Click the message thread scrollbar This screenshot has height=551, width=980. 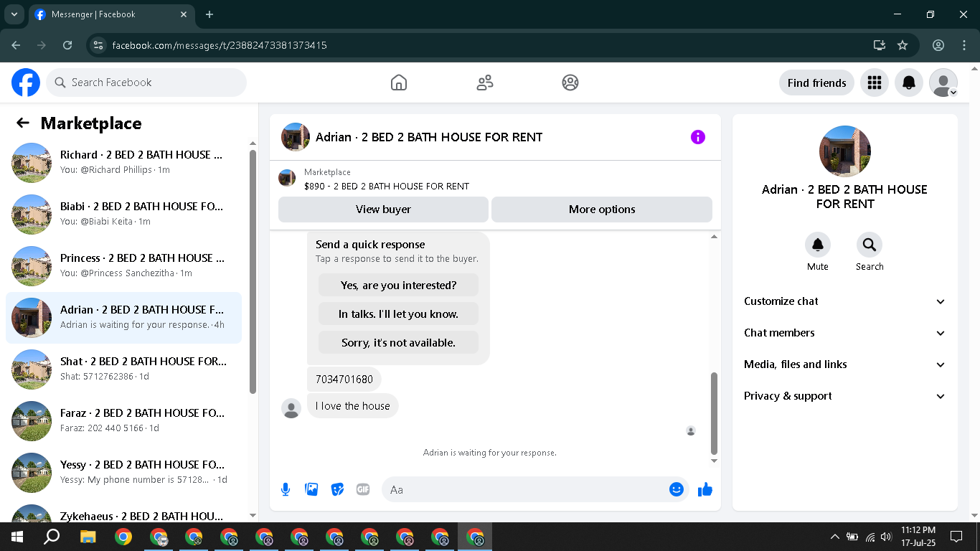[714, 413]
